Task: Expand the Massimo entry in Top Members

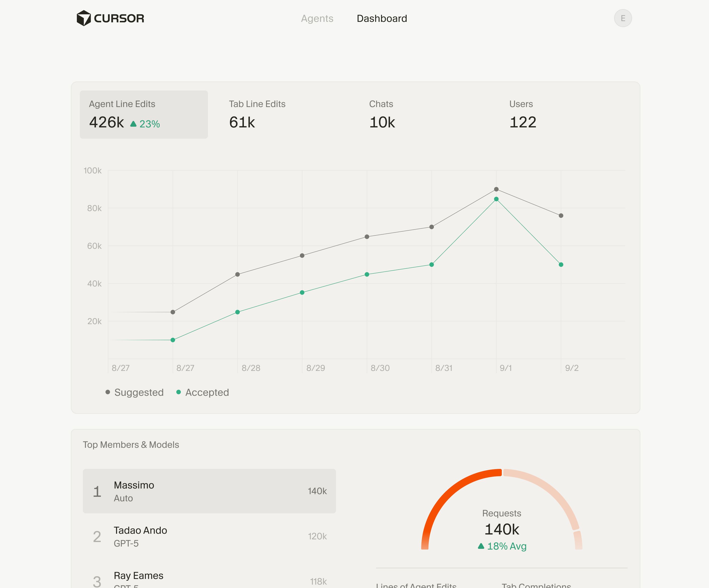Action: pos(210,492)
